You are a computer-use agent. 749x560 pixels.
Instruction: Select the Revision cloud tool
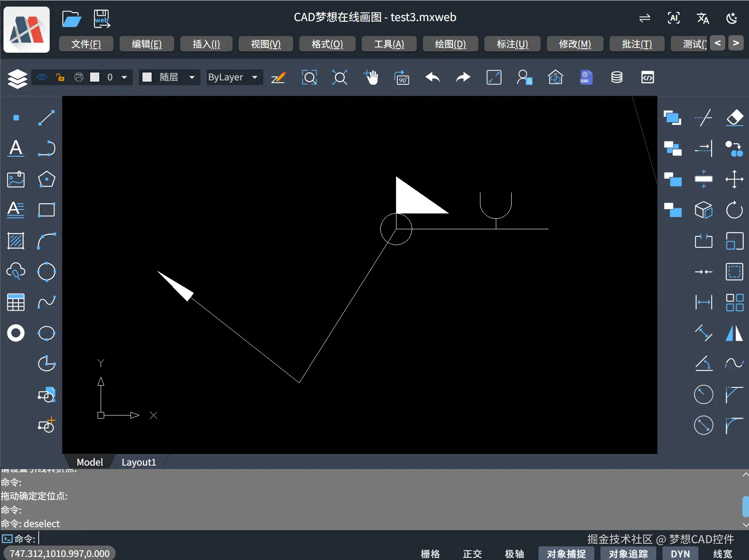point(16,271)
